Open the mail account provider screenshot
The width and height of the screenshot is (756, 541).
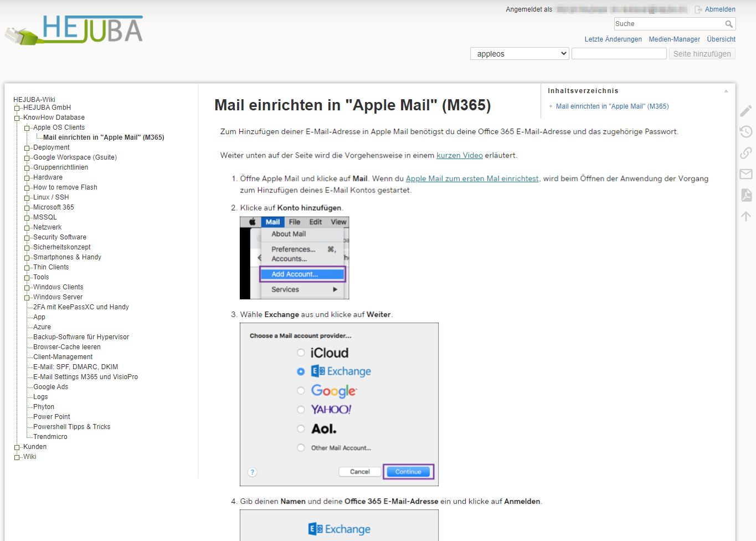click(339, 405)
